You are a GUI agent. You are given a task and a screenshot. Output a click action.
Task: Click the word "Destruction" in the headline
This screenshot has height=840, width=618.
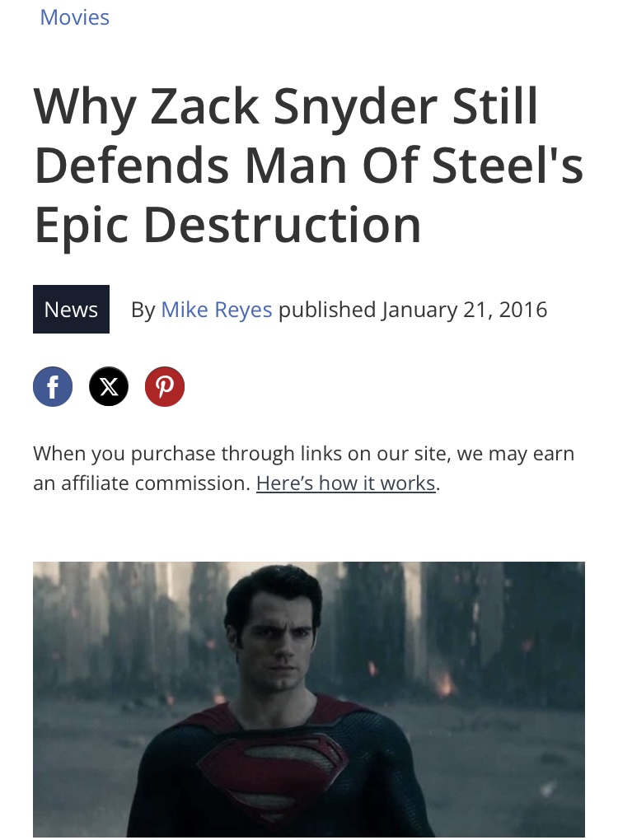click(x=283, y=225)
